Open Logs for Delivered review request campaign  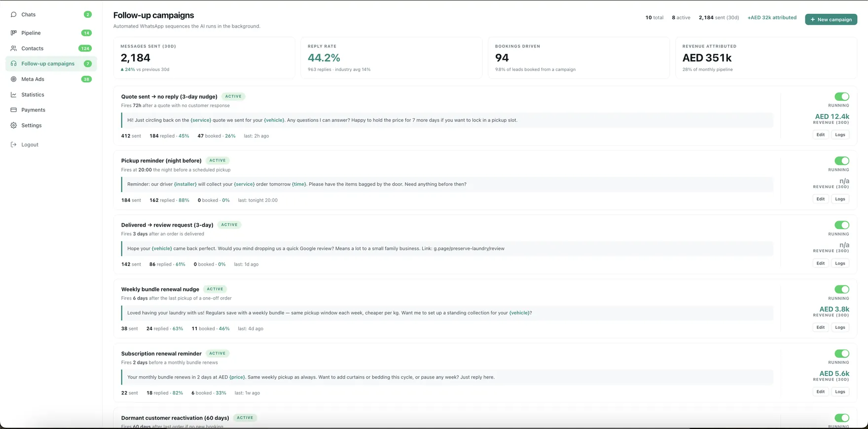click(840, 263)
